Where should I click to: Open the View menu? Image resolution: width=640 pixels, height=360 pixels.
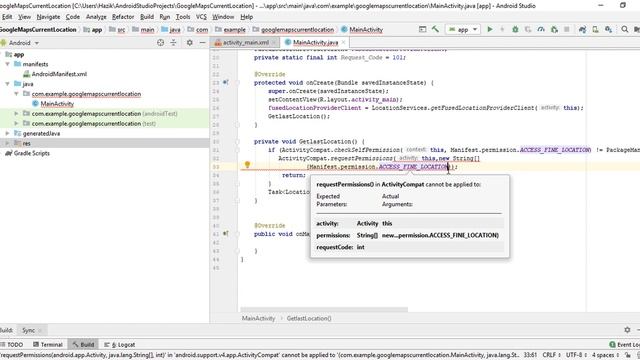(x=24, y=17)
